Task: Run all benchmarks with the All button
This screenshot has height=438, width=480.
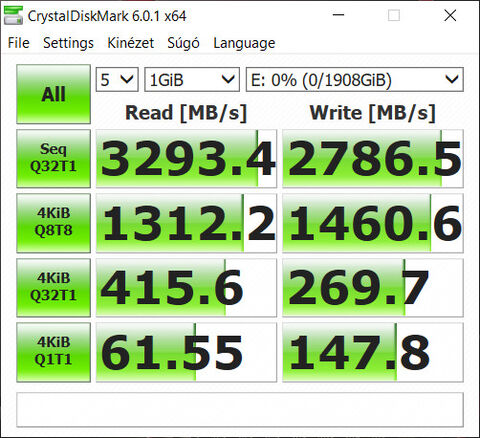Action: pos(53,94)
